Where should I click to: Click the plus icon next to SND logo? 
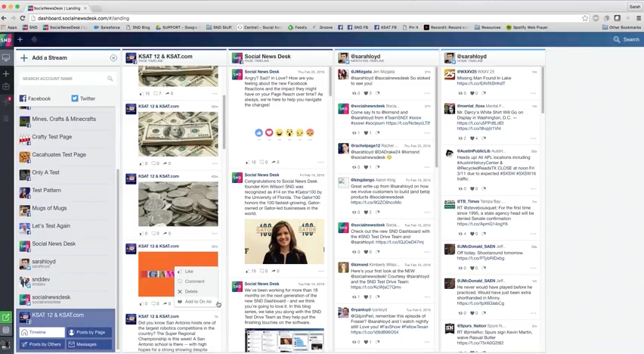tap(20, 39)
